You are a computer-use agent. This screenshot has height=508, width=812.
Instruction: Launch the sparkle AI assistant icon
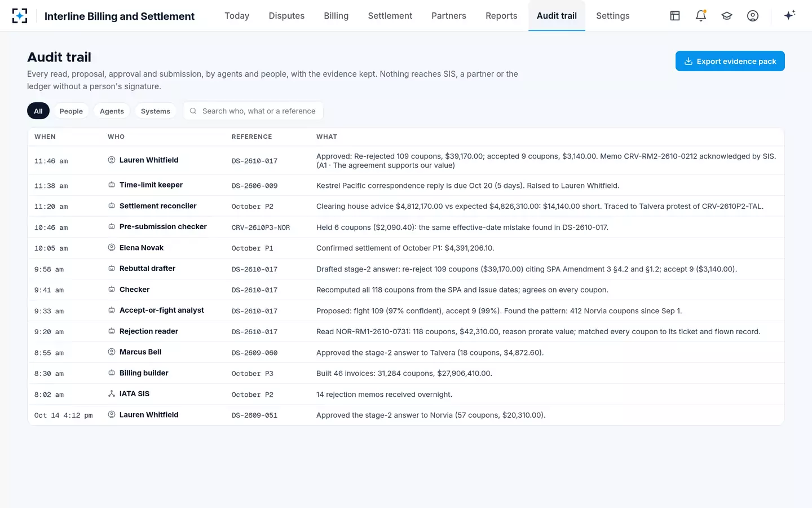[789, 15]
